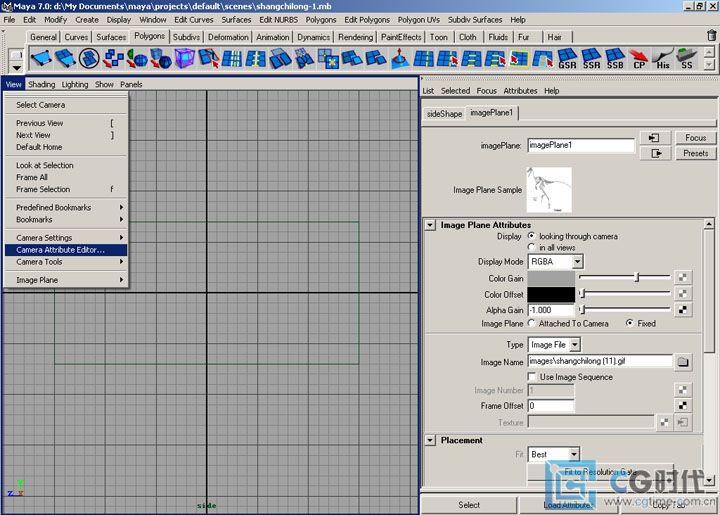Click the Append to Polygon shelf icon
This screenshot has height=515, width=720.
(65, 59)
